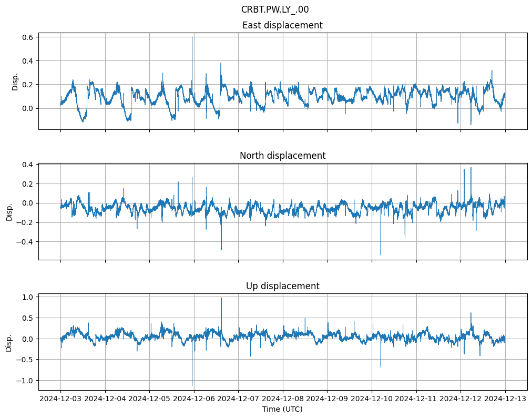Viewport: 532px width, 418px height.
Task: Click the 0.6 tick on East plot
Action: click(x=27, y=37)
